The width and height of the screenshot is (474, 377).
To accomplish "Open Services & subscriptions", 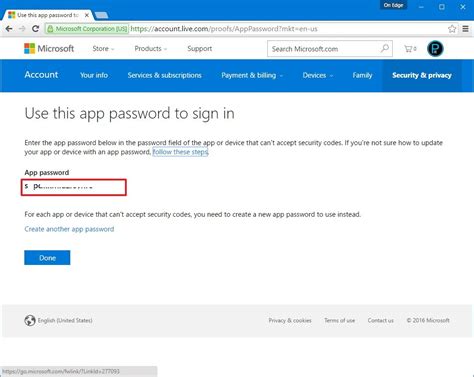I will tap(164, 75).
